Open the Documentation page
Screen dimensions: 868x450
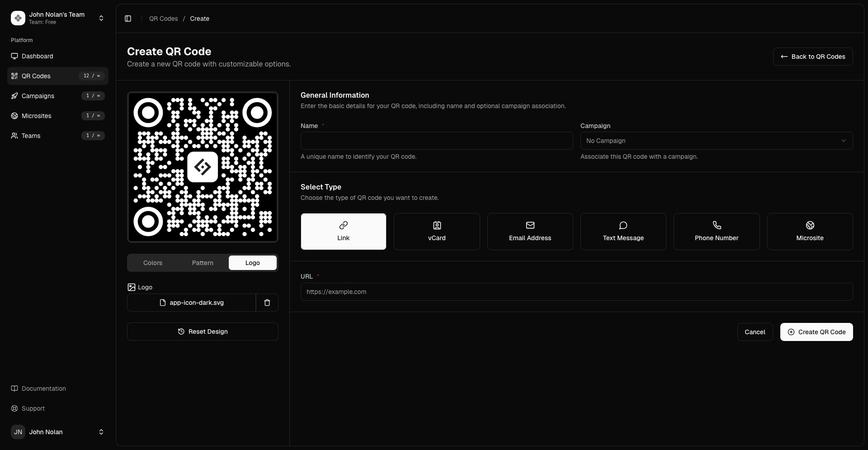click(x=43, y=388)
